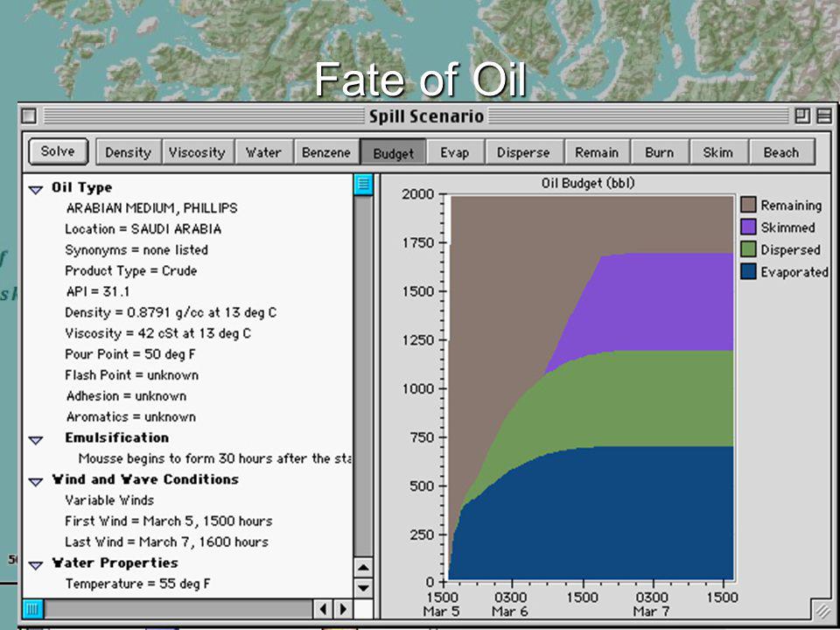
Task: Click the 'Mar 6' x-axis label
Action: (510, 612)
